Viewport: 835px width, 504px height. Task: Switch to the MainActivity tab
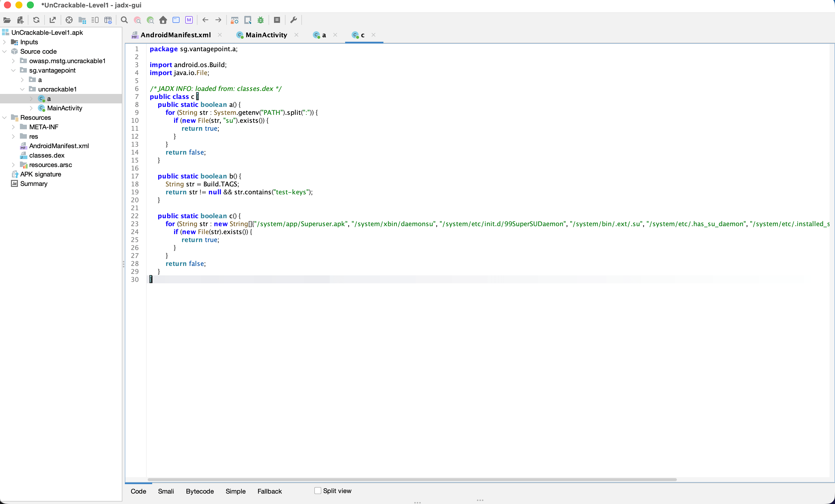click(x=266, y=35)
